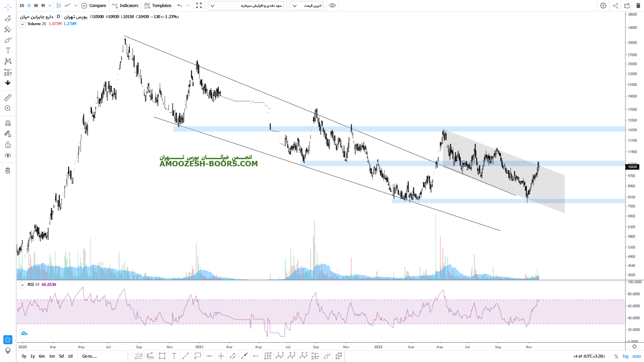Open chart settings gear icon
This screenshot has height=362, width=644.
tap(603, 6)
